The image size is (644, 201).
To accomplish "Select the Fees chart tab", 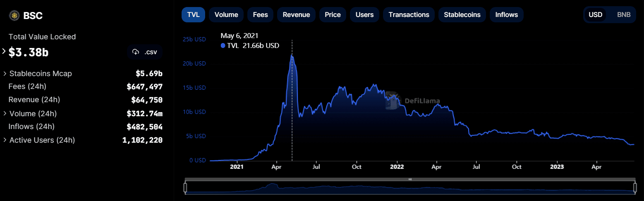I will click(x=261, y=14).
